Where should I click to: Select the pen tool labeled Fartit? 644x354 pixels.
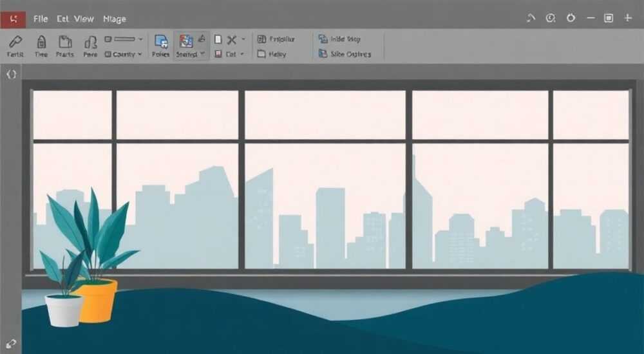click(15, 46)
